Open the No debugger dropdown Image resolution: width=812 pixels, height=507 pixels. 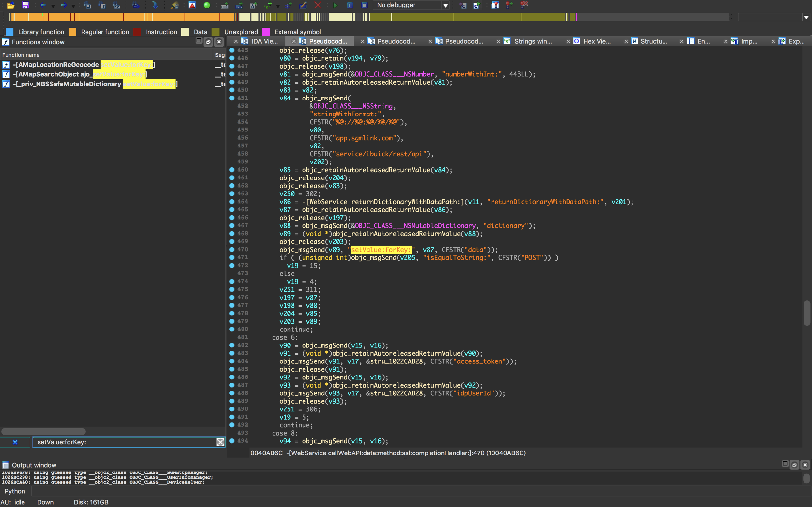[445, 5]
